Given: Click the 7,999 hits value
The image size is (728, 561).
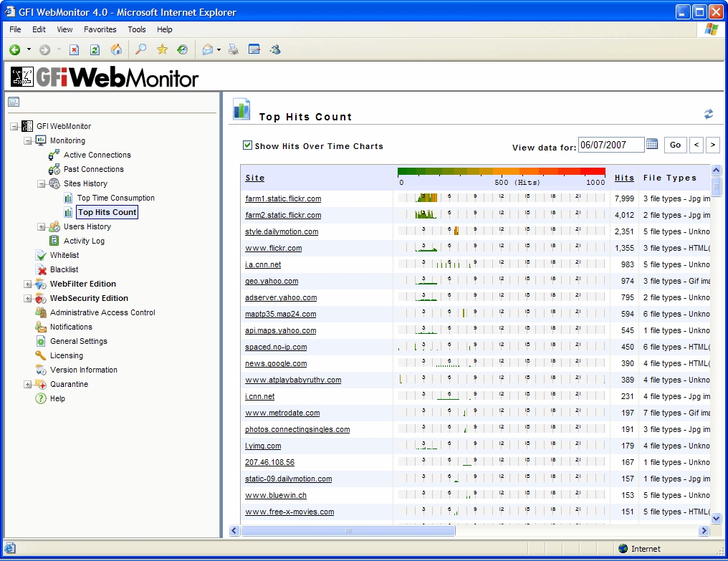Looking at the screenshot, I should (624, 198).
